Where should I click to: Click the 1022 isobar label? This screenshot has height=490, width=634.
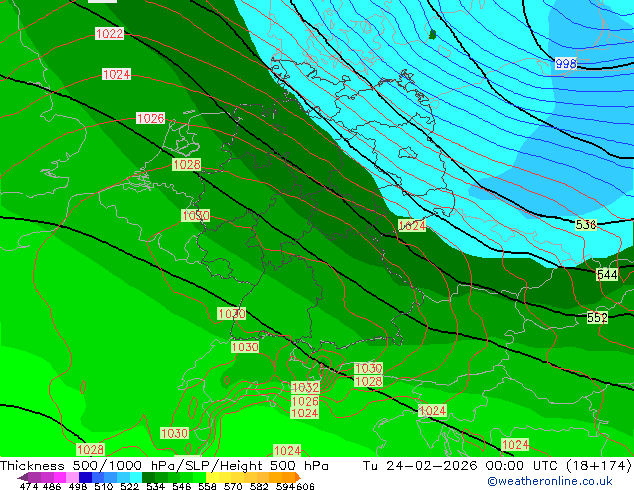[109, 33]
